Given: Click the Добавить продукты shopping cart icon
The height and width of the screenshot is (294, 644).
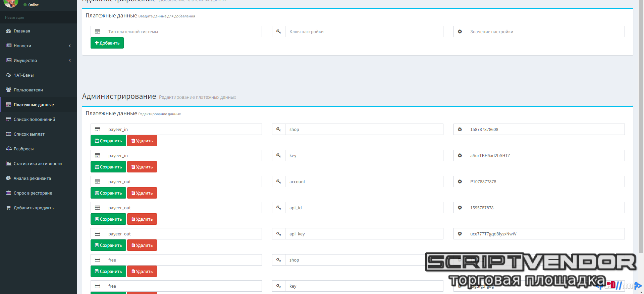Looking at the screenshot, I should (x=8, y=208).
